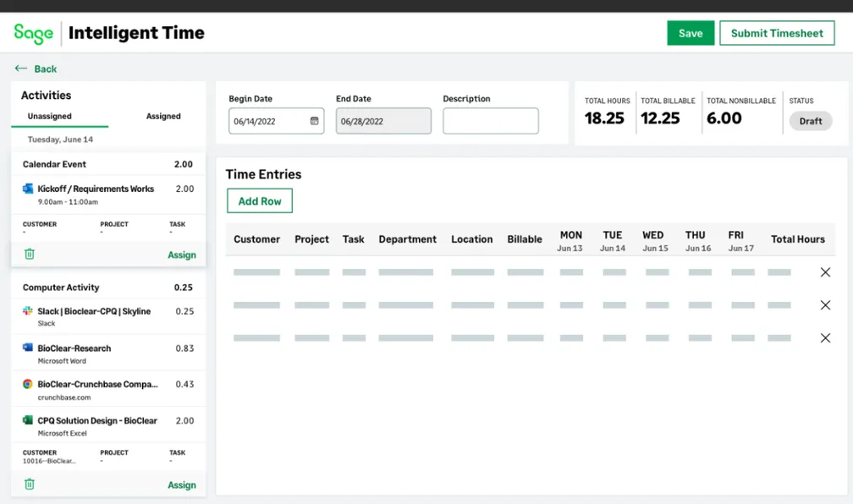This screenshot has width=853, height=504.
Task: Click Submit Timesheet button
Action: 777,33
